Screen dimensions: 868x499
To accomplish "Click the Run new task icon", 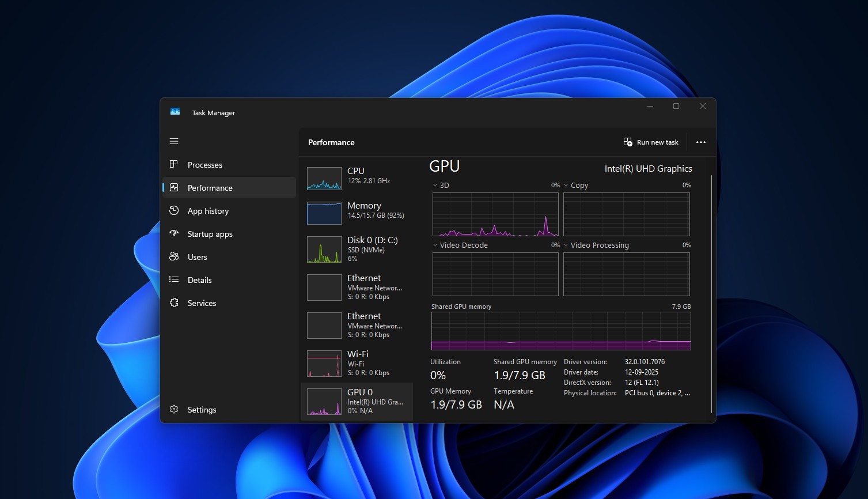I will pyautogui.click(x=628, y=142).
